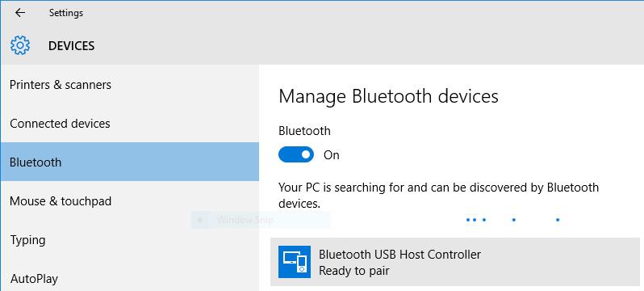Click the Bluetooth USB Host Controller device icon
This screenshot has width=644, height=291.
coord(295,262)
